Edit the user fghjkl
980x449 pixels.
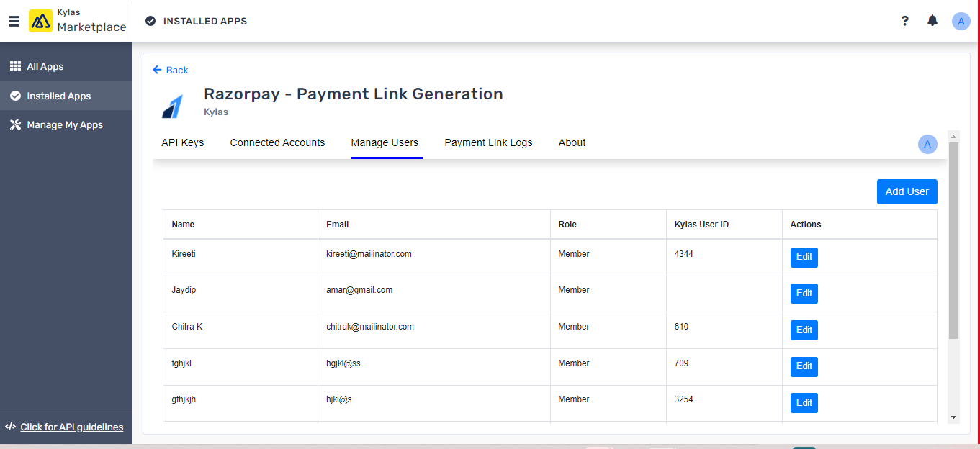[804, 366]
